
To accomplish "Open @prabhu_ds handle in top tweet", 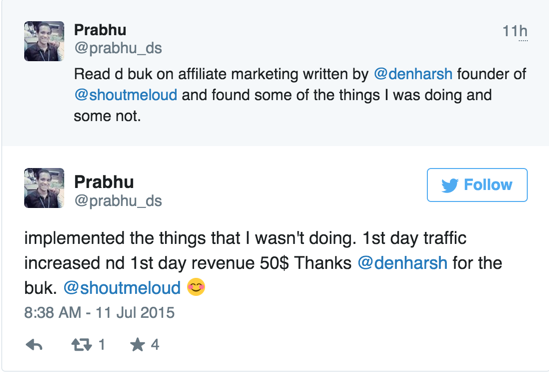I will pos(118,48).
